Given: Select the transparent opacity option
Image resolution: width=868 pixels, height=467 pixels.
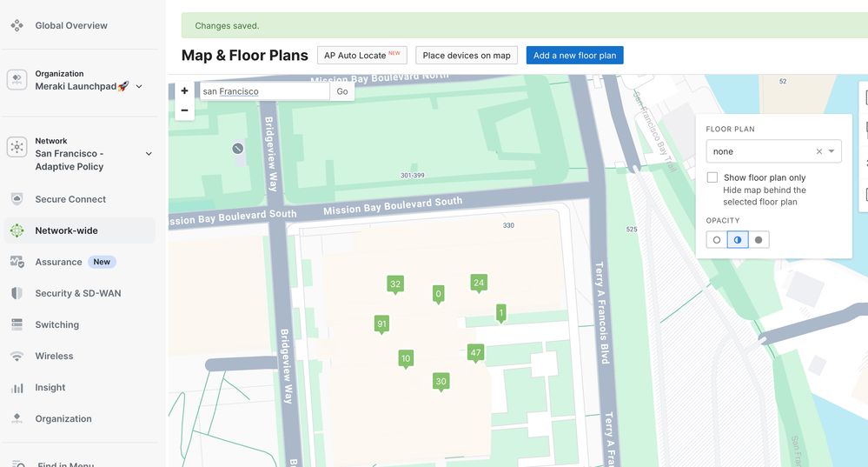Looking at the screenshot, I should tap(717, 240).
